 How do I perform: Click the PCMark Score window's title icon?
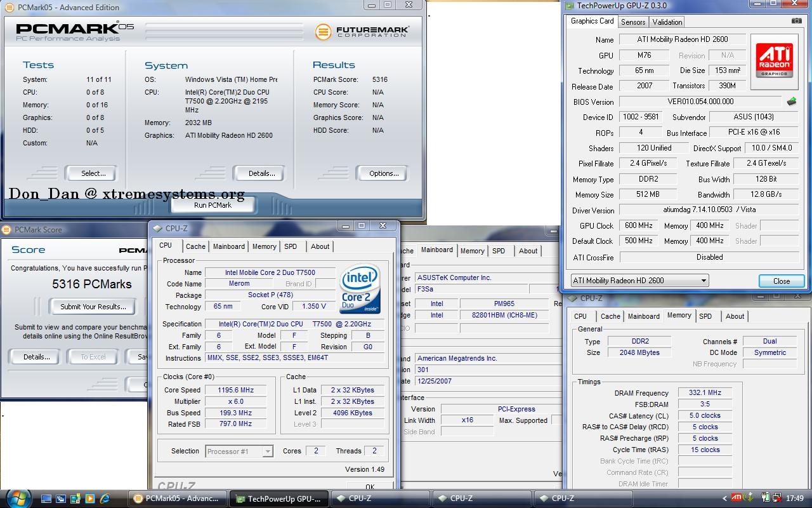pos(6,230)
